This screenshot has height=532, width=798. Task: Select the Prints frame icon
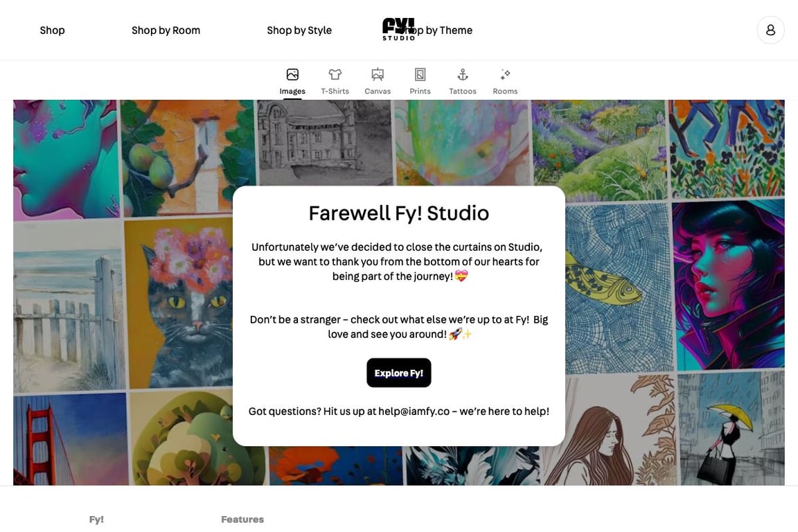pyautogui.click(x=420, y=74)
